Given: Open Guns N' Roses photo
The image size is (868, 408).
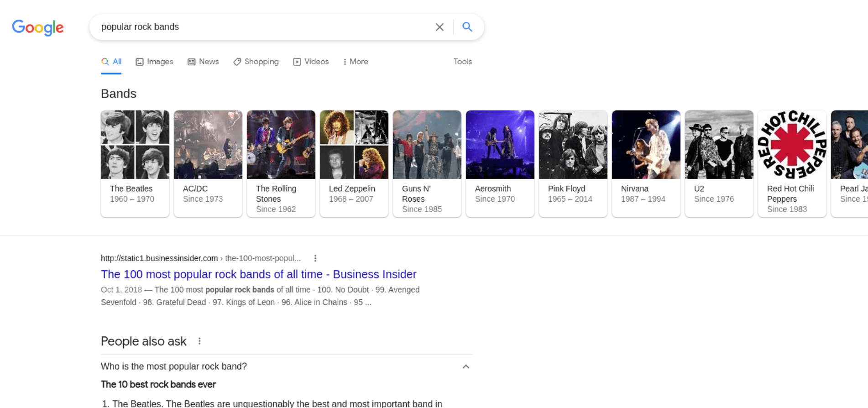Looking at the screenshot, I should (x=427, y=145).
